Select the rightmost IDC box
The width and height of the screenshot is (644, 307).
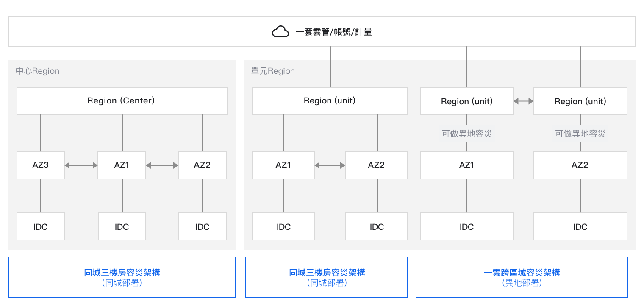pos(580,227)
